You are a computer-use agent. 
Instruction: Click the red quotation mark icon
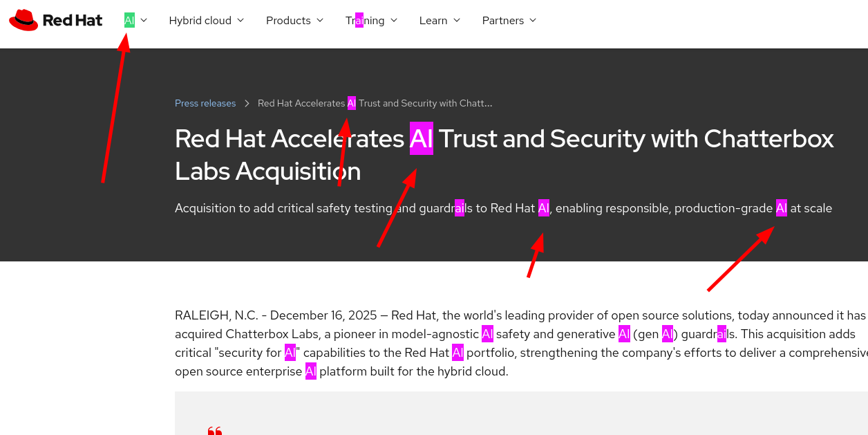click(x=214, y=430)
